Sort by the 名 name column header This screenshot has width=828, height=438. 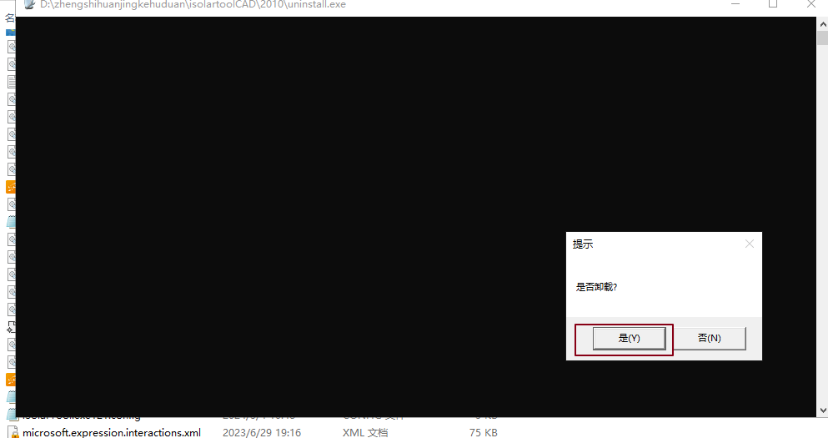pos(10,18)
